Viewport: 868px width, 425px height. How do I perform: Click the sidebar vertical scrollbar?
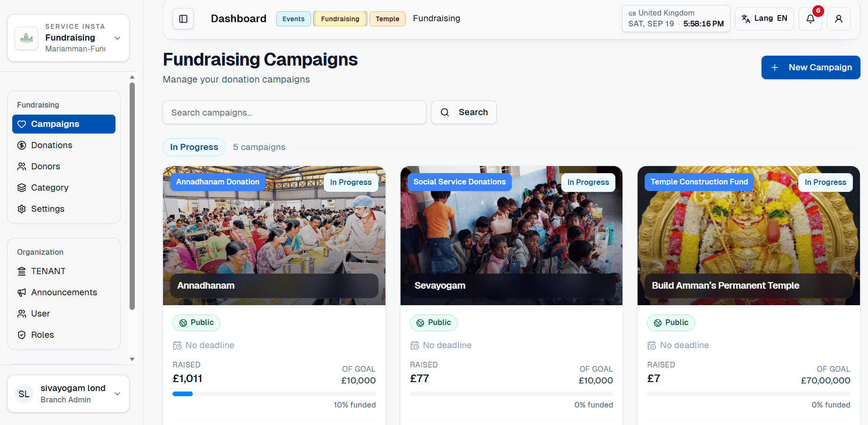(x=132, y=196)
